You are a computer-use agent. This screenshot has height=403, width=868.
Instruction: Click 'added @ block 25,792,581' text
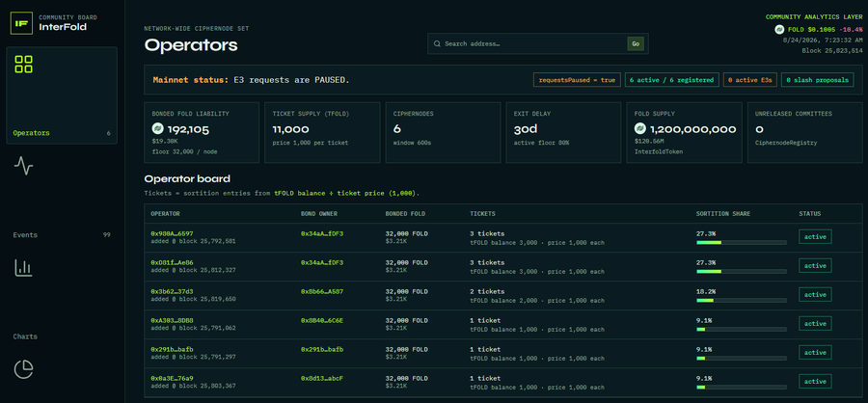(193, 241)
